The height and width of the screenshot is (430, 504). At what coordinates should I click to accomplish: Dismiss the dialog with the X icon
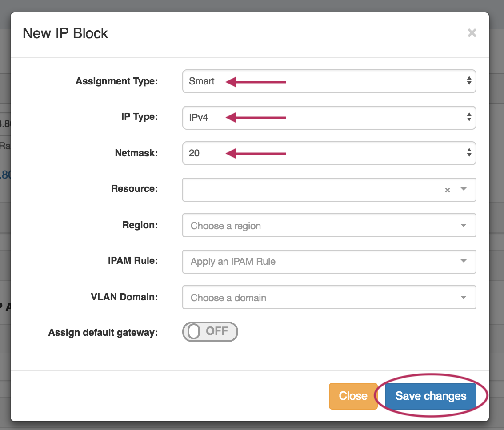click(x=472, y=33)
